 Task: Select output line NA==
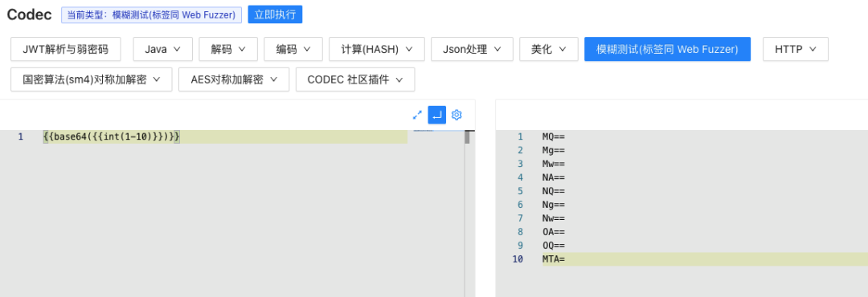(x=554, y=177)
